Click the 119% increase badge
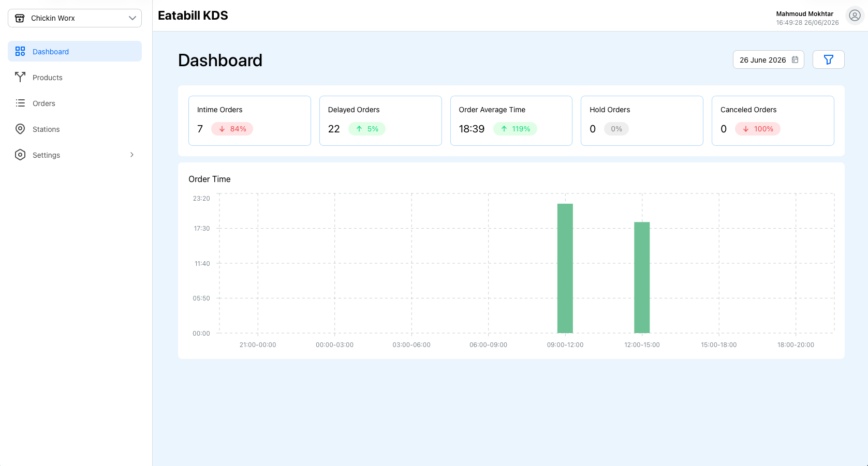The width and height of the screenshot is (868, 466). point(515,129)
